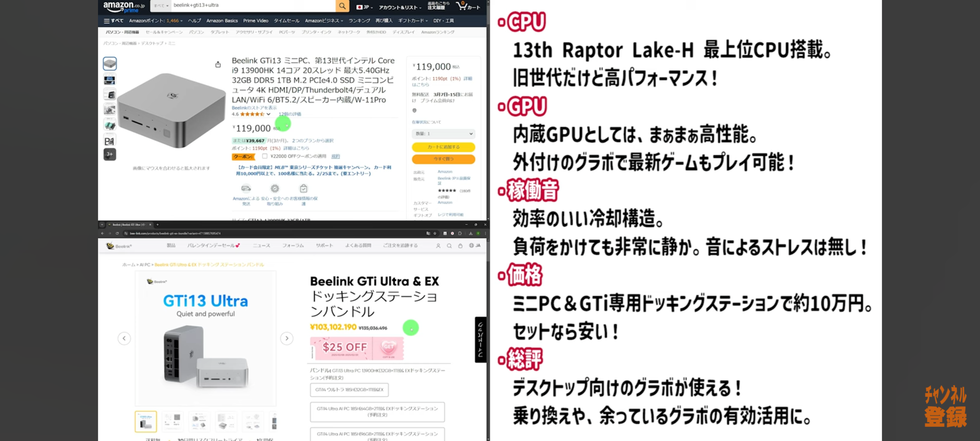Open the browser downloads icon
The image size is (980, 441).
[x=470, y=233]
